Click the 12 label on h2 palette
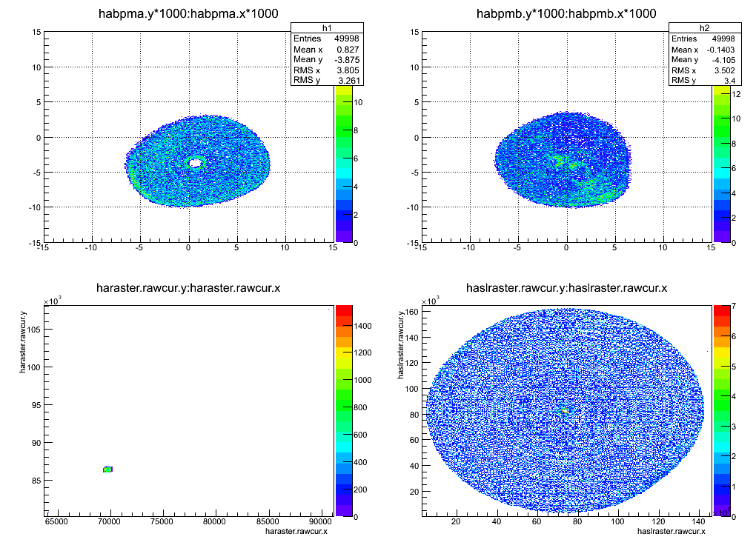Screen dimensions: 756x548 pos(736,94)
